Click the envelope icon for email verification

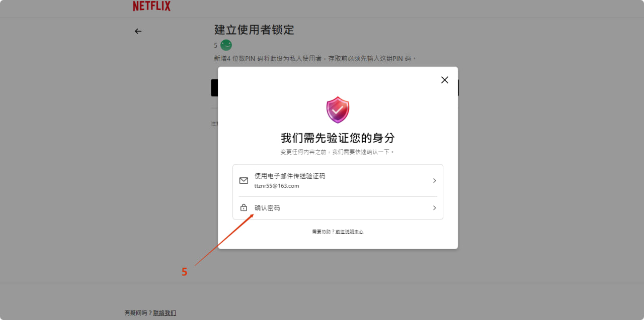point(244,181)
